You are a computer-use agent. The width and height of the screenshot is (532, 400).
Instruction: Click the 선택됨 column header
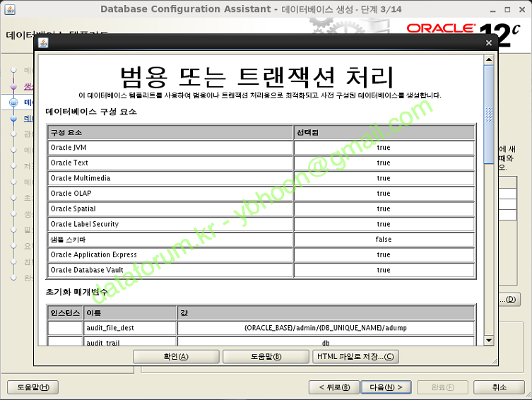click(384, 133)
